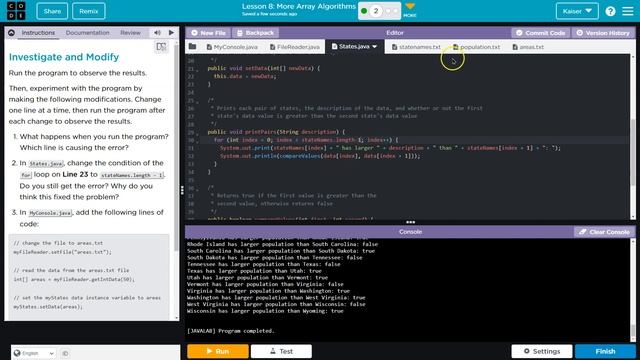Toggle the instructions audio speaker icon
The height and width of the screenshot is (360, 640).
[x=157, y=33]
